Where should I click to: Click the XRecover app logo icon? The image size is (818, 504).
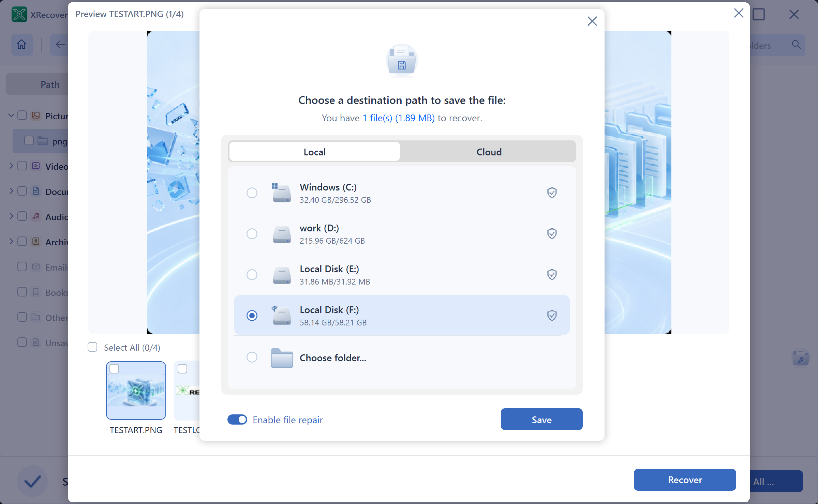19,14
